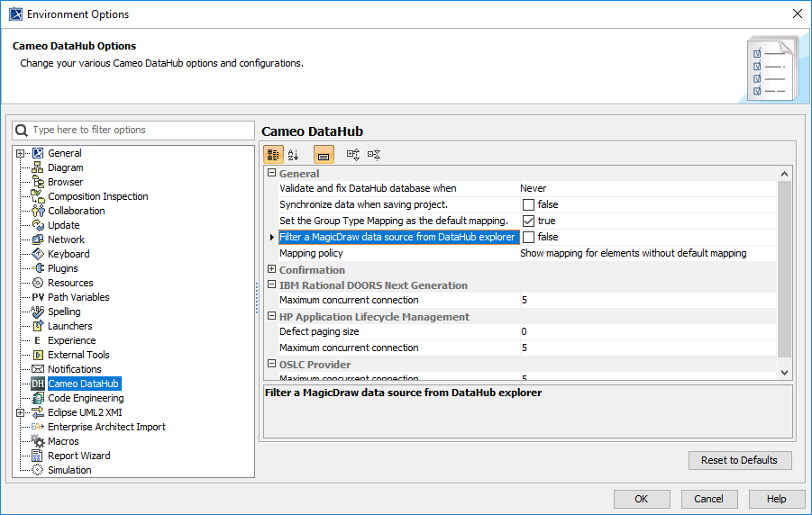812x515 pixels.
Task: Open the Code Engineering options page
Action: (x=86, y=398)
